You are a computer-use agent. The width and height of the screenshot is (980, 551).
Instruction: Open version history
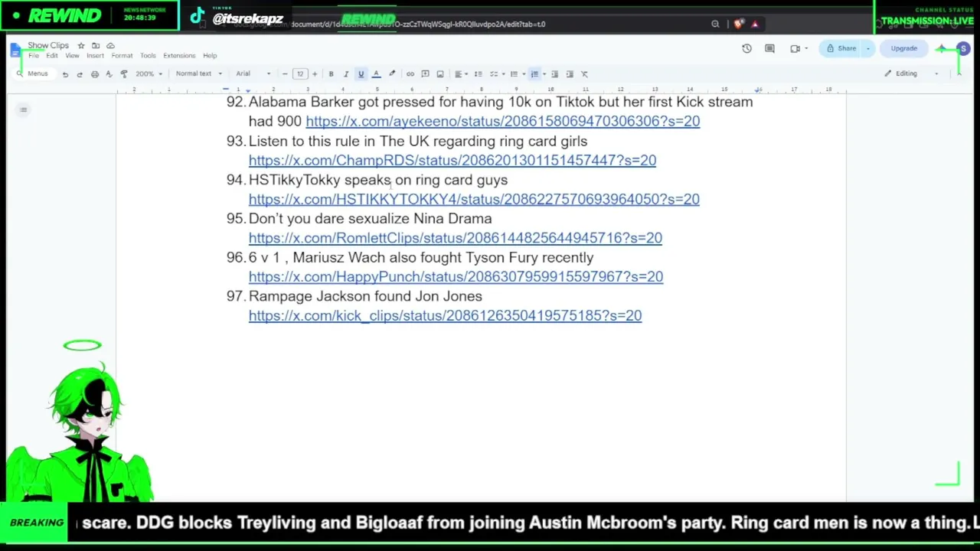746,49
